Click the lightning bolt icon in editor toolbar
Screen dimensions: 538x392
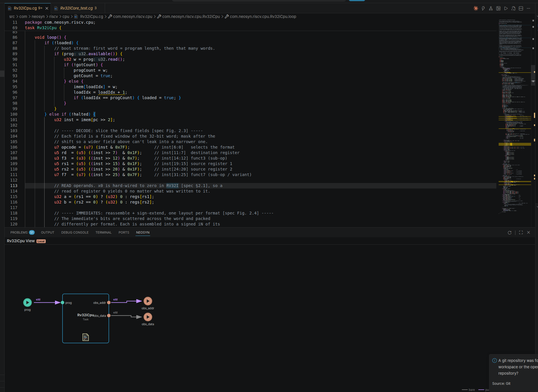click(483, 8)
